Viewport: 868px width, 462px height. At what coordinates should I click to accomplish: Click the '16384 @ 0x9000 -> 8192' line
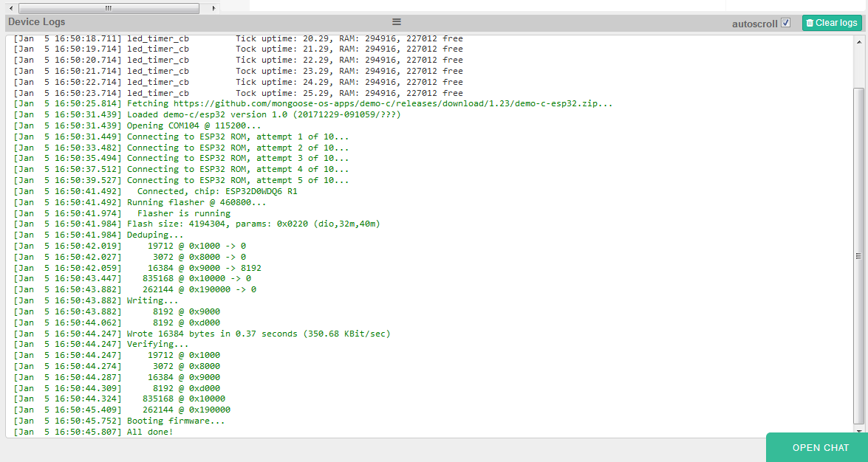point(137,268)
